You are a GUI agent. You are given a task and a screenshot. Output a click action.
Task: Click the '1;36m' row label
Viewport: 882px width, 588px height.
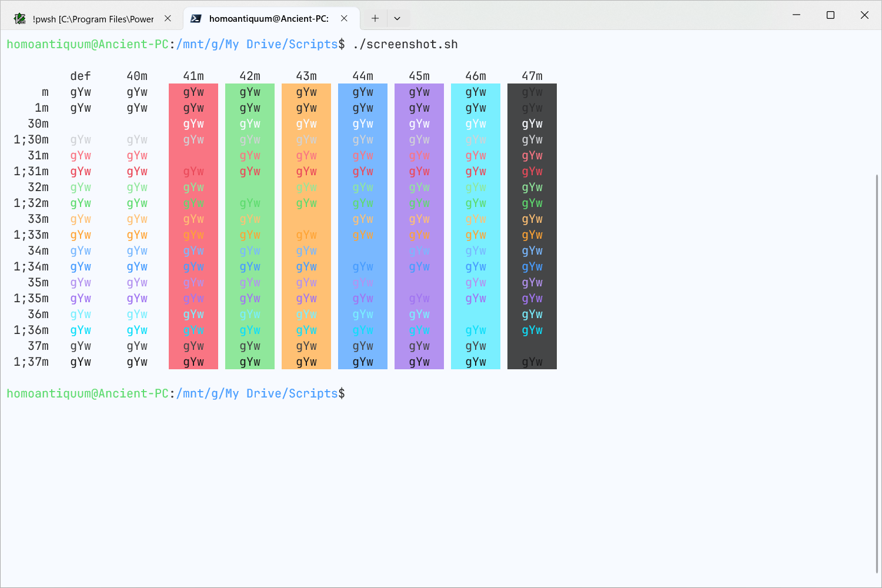pos(31,330)
